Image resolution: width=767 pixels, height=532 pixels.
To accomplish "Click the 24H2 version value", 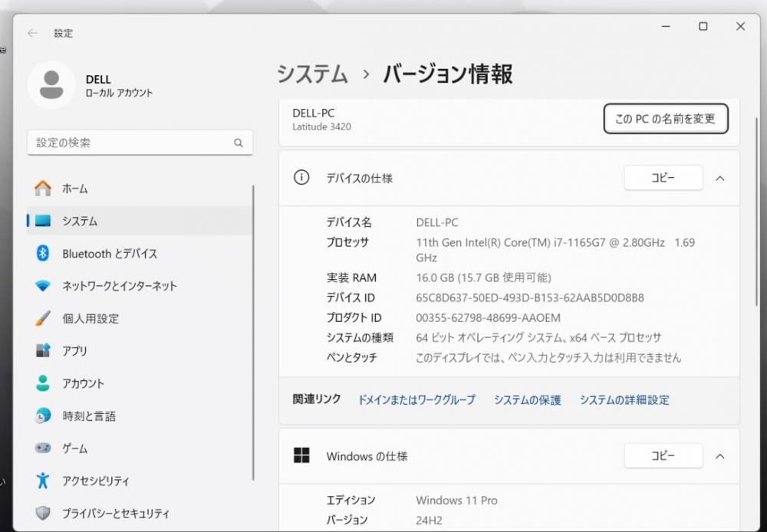I will (429, 521).
